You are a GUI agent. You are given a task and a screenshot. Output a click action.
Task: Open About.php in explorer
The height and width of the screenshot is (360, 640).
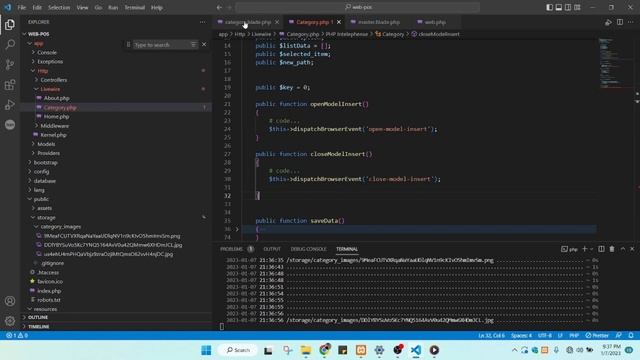click(x=56, y=98)
